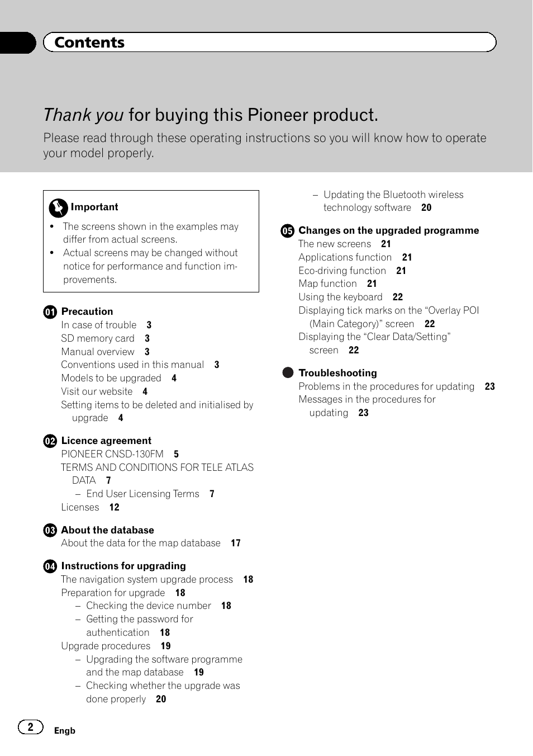533x756 pixels.
Task: Click the 01 badge next to Precaution
Action: point(50,312)
